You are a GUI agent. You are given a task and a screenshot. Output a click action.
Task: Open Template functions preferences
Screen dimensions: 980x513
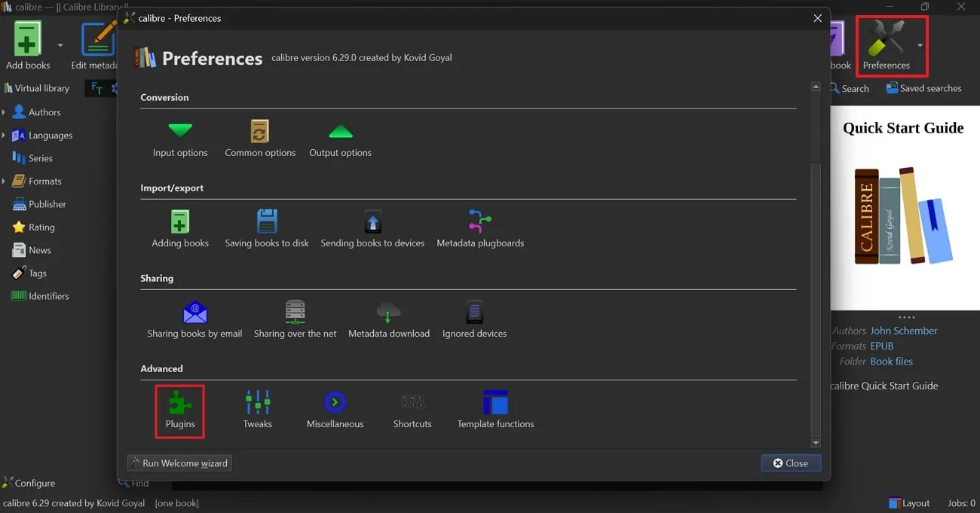click(495, 411)
